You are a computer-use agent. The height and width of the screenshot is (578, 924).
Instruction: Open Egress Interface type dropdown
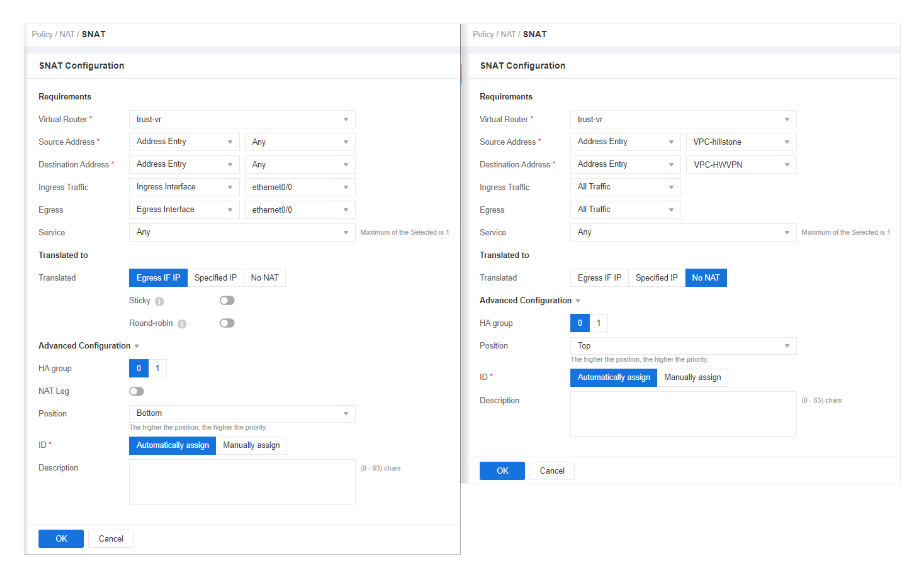184,210
